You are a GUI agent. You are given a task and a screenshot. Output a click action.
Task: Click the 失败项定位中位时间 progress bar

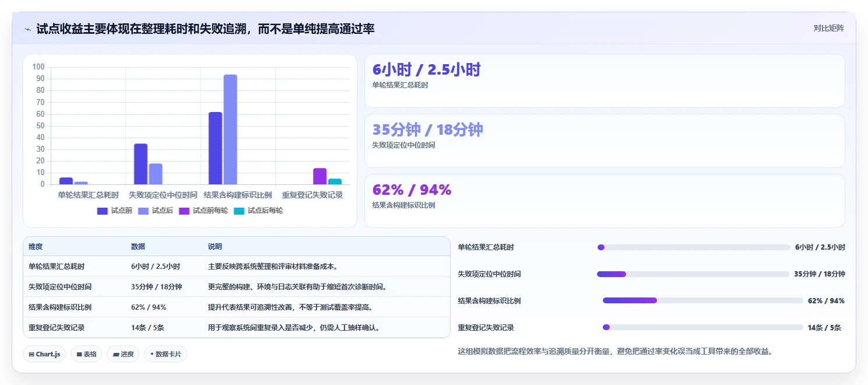[x=693, y=274]
